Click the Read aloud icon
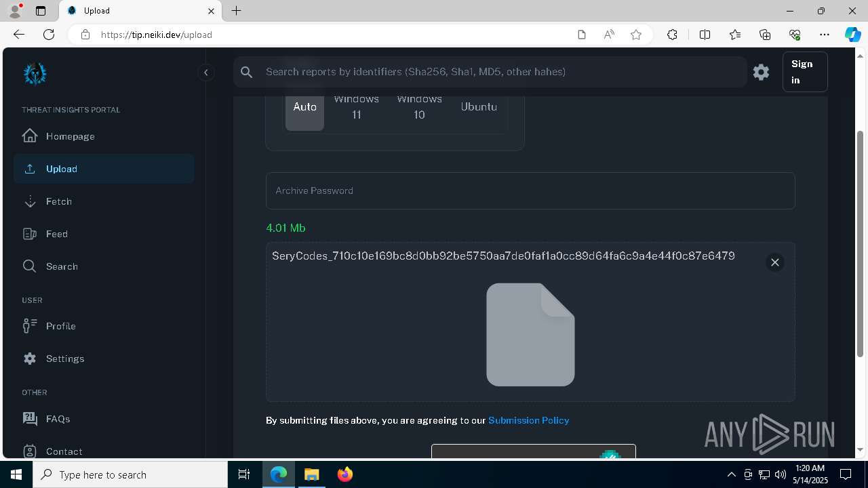 point(609,35)
